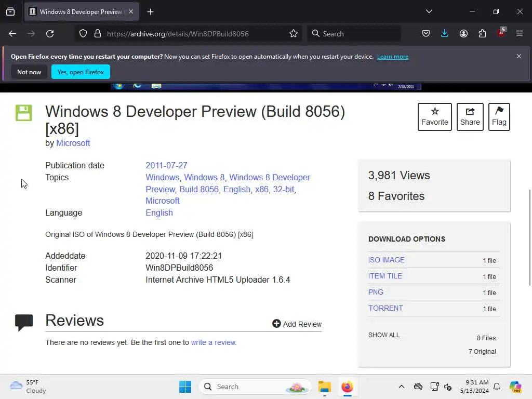
Task: Open the Learn more link
Action: (x=393, y=57)
